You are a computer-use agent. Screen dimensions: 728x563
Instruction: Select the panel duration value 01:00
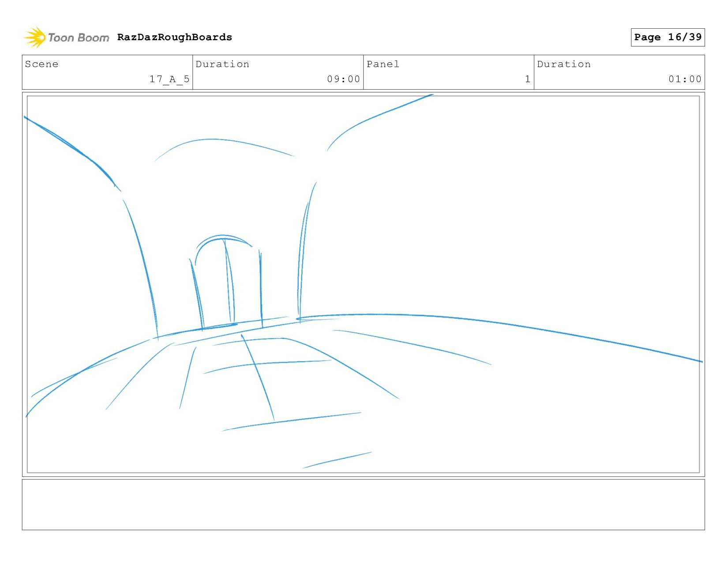(x=685, y=79)
